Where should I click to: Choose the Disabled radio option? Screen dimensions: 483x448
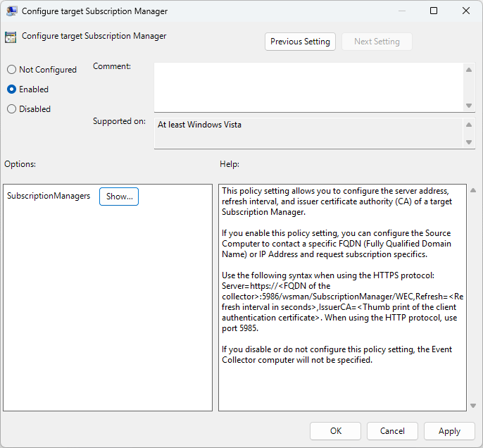pos(11,109)
